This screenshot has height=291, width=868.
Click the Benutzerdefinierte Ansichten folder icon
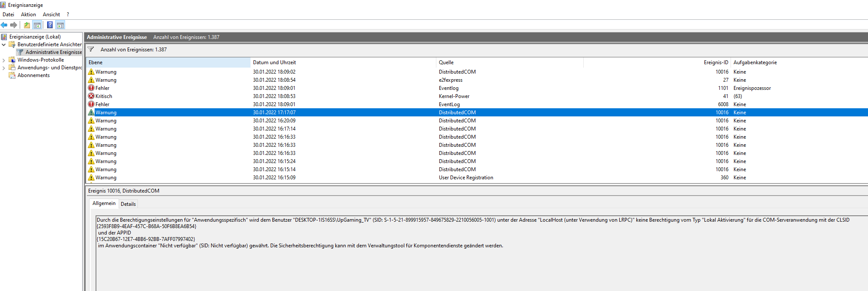pyautogui.click(x=12, y=45)
